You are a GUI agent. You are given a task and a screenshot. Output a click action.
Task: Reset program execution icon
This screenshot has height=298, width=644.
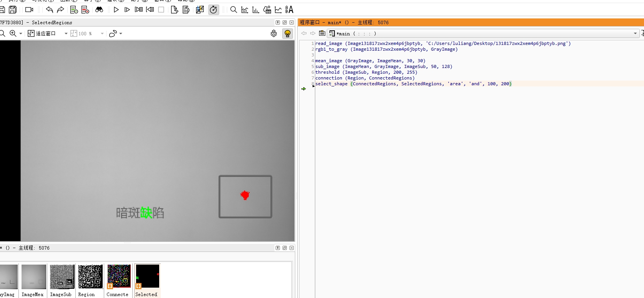click(175, 10)
